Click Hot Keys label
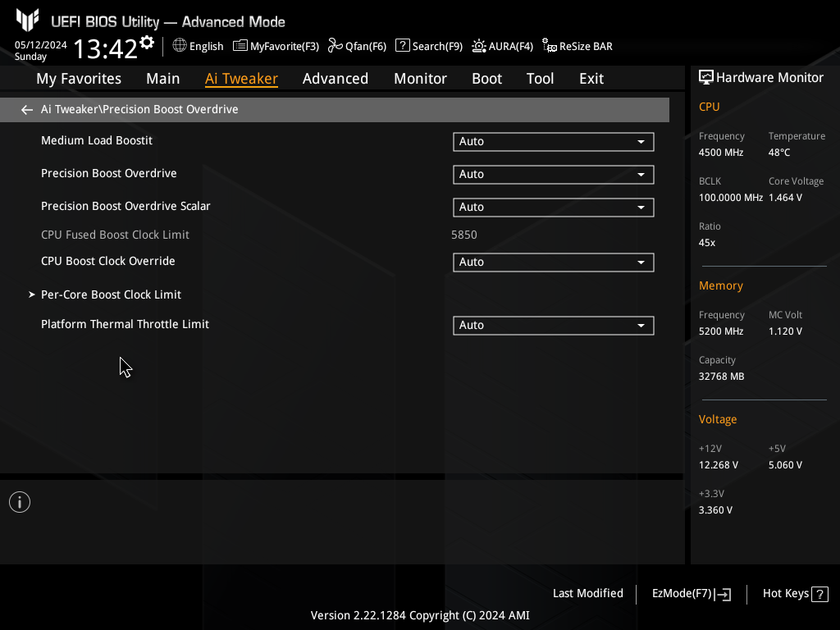Viewport: 840px width, 630px height. coord(785,594)
